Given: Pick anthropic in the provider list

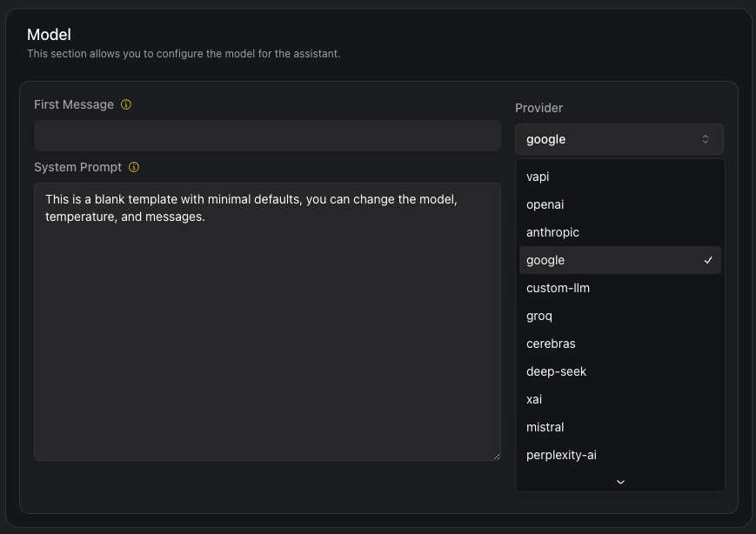Looking at the screenshot, I should [552, 232].
